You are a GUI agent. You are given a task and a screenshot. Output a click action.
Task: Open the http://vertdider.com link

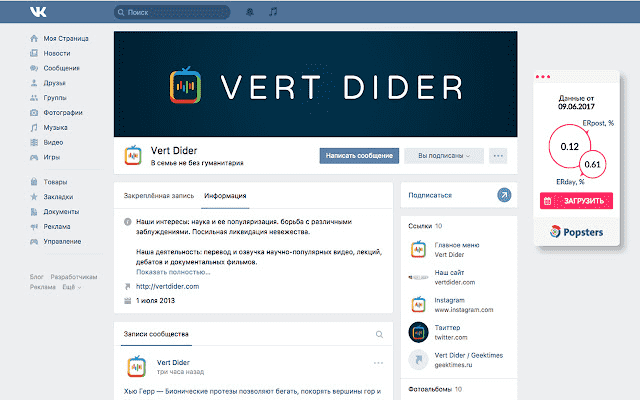click(167, 287)
